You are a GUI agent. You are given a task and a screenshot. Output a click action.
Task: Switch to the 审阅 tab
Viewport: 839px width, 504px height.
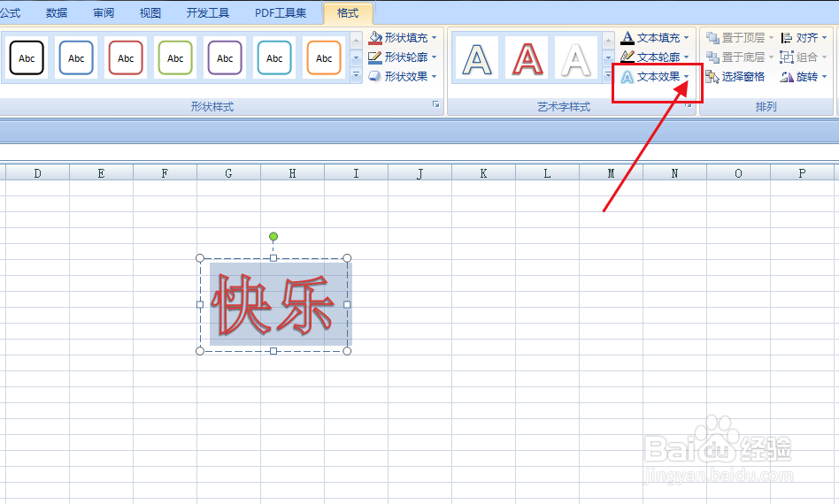104,13
